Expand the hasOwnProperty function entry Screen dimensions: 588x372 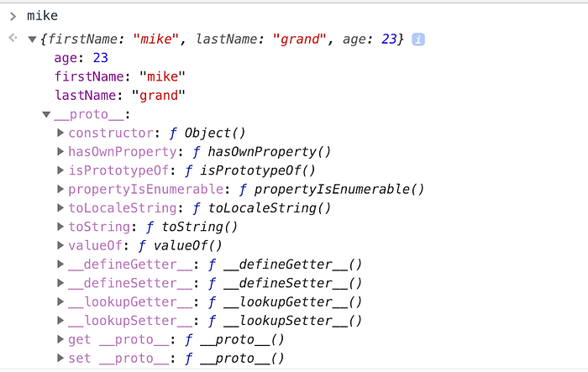coord(60,152)
